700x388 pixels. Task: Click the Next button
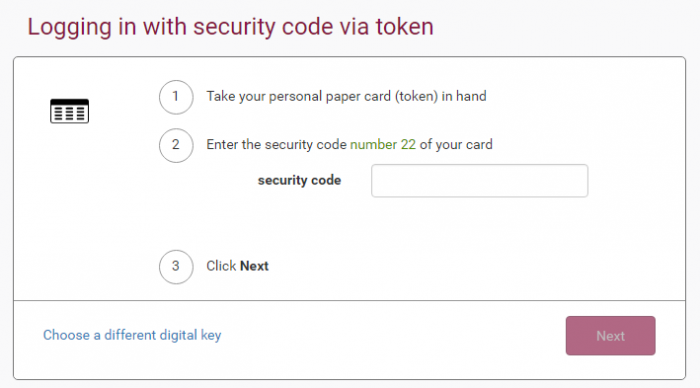click(610, 336)
